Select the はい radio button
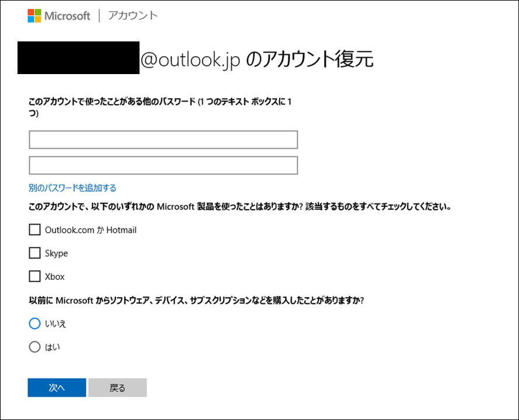 (35, 347)
